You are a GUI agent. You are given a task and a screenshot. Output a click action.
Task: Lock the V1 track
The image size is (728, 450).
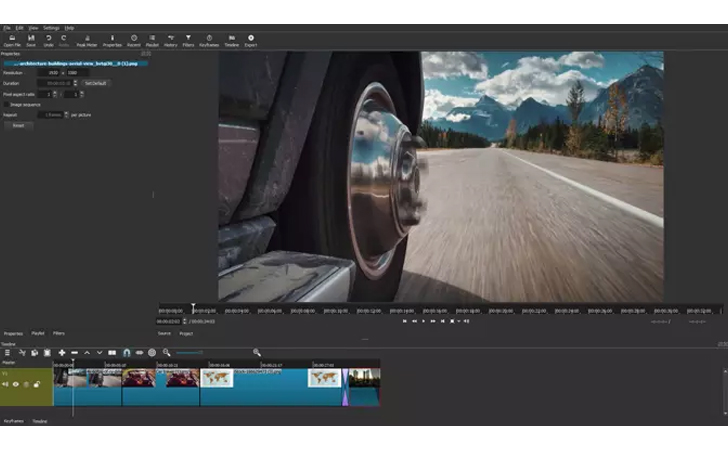[37, 385]
